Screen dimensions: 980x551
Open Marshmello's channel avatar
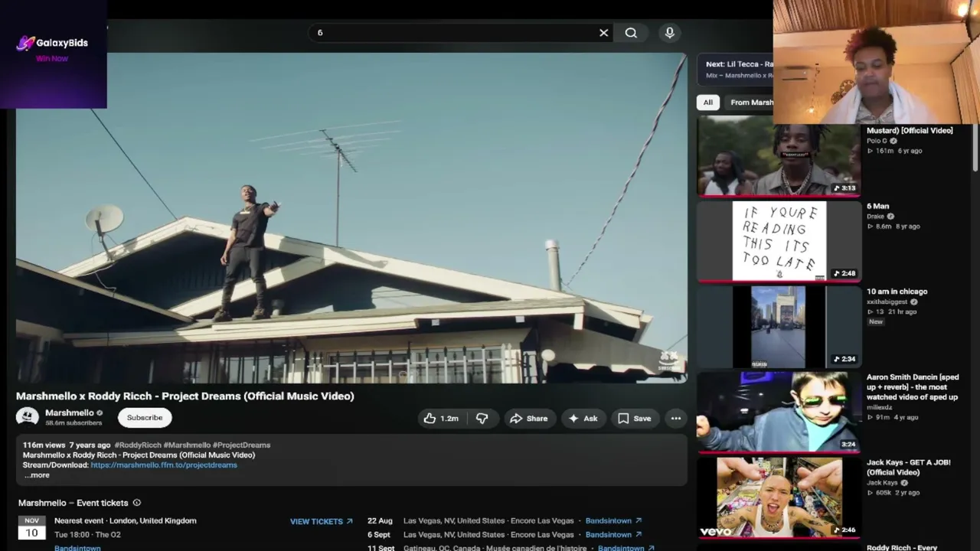point(28,417)
